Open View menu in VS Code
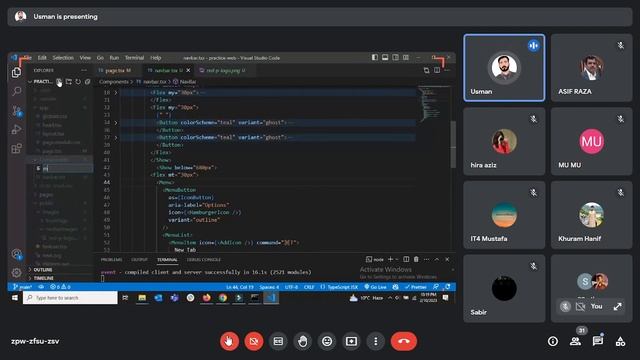640x360 pixels. 85,58
